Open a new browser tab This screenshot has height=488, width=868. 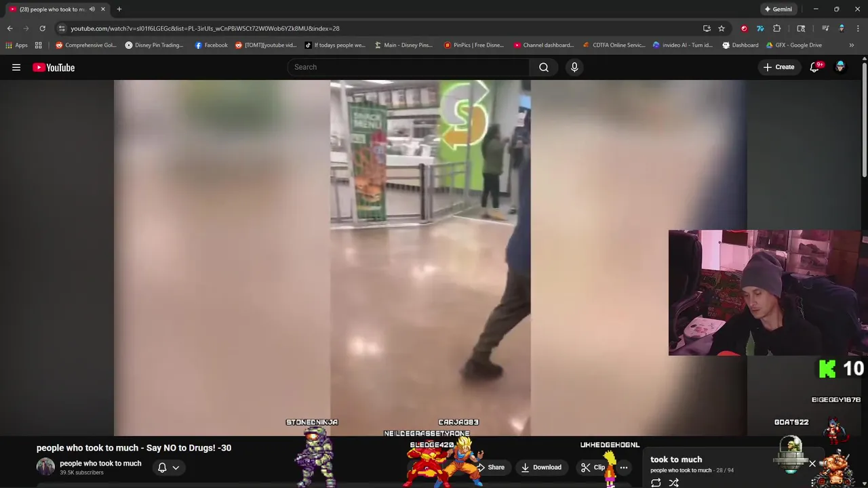(x=119, y=9)
